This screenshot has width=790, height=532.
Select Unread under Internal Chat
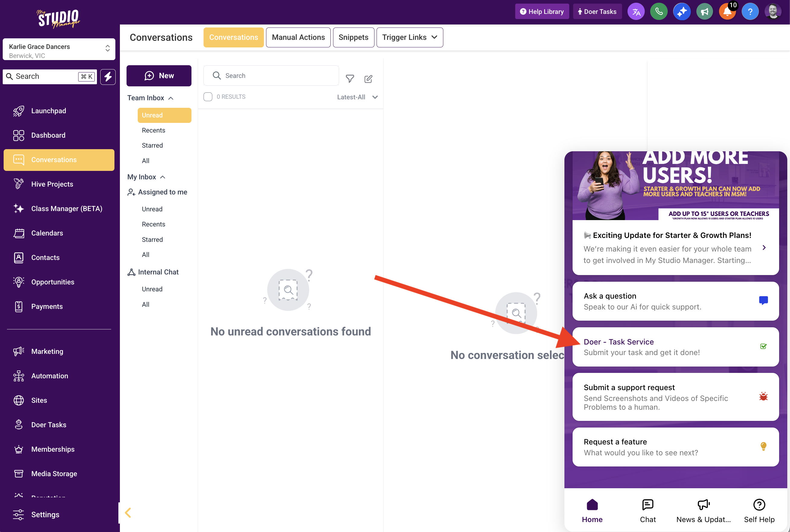[152, 290]
